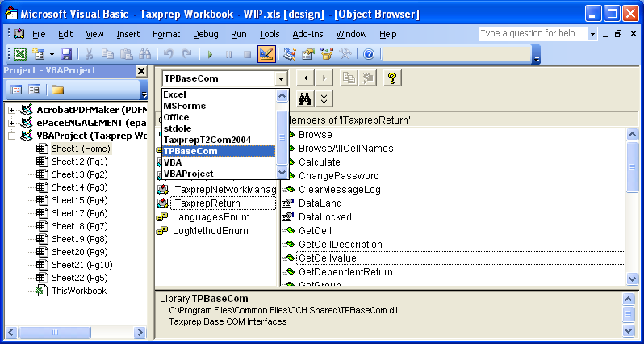Click the Run Sub play icon
This screenshot has width=644, height=344.
[x=210, y=54]
